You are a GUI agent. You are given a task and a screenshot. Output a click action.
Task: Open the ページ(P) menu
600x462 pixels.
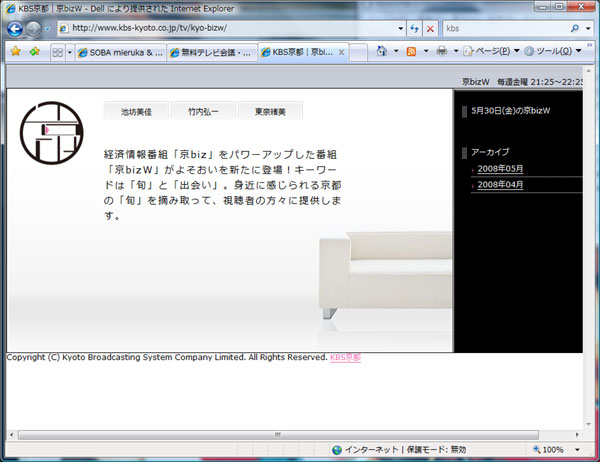click(491, 51)
